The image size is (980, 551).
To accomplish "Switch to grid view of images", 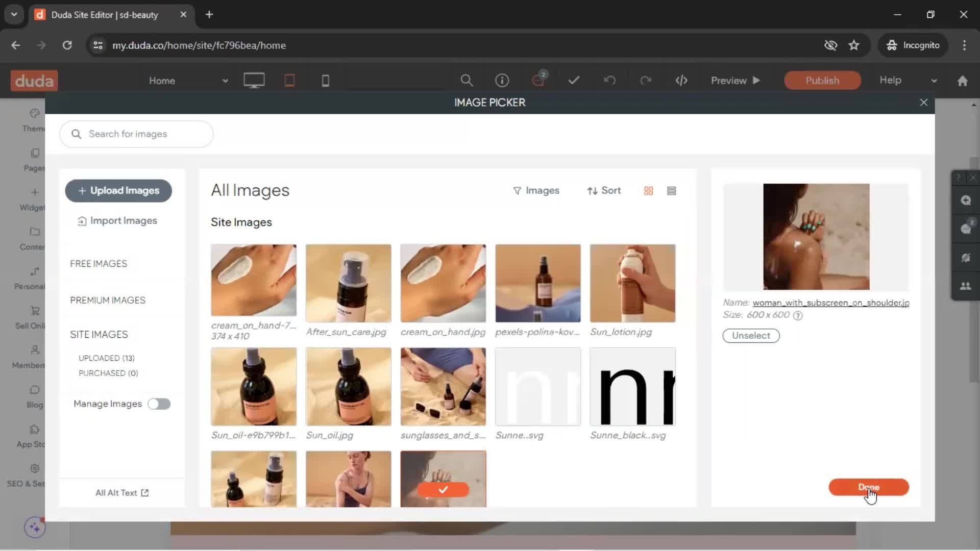I will (648, 191).
